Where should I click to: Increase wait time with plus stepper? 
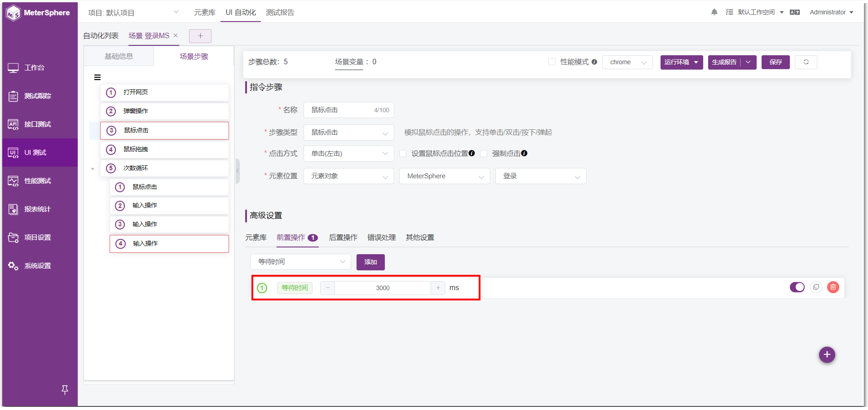438,288
